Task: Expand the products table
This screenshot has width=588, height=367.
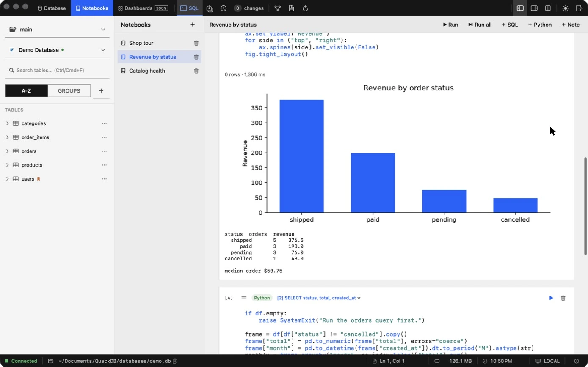Action: (x=7, y=165)
